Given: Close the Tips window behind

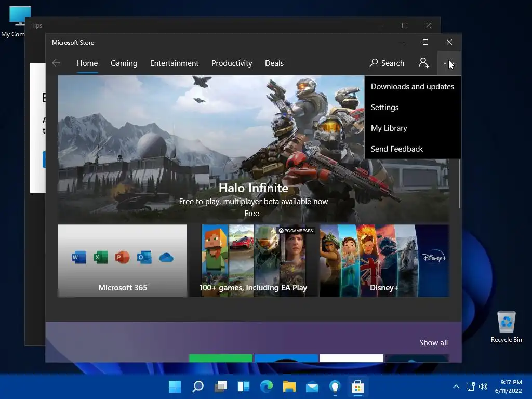Looking at the screenshot, I should click(429, 25).
